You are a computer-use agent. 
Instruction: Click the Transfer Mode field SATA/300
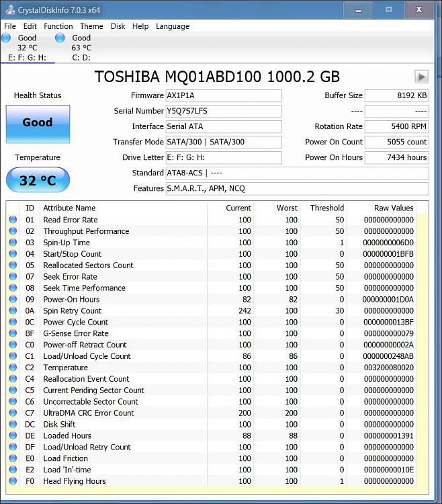point(224,142)
